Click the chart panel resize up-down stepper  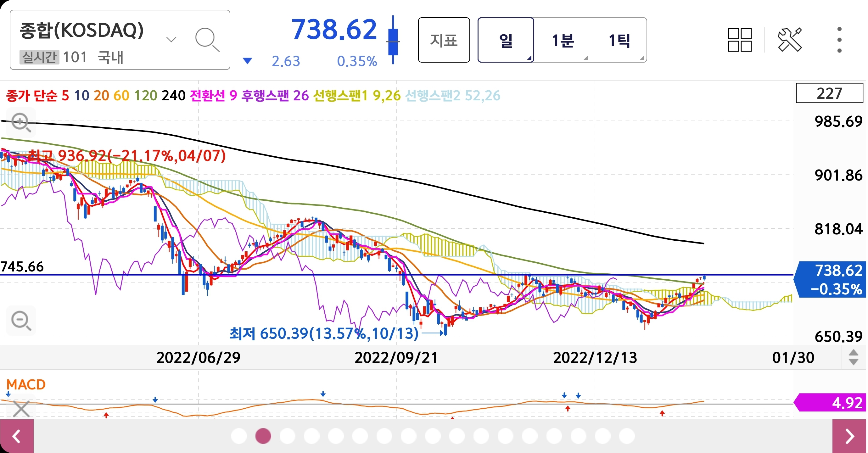coord(853,357)
